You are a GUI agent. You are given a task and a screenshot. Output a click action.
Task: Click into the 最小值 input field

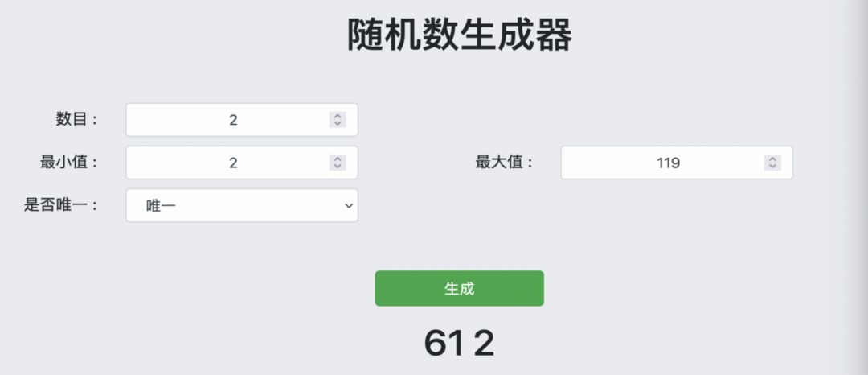coord(233,163)
